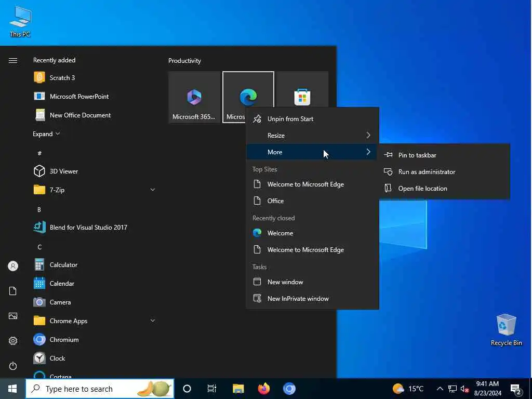532x399 pixels.
Task: Click the Windows Start button
Action: tap(12, 389)
